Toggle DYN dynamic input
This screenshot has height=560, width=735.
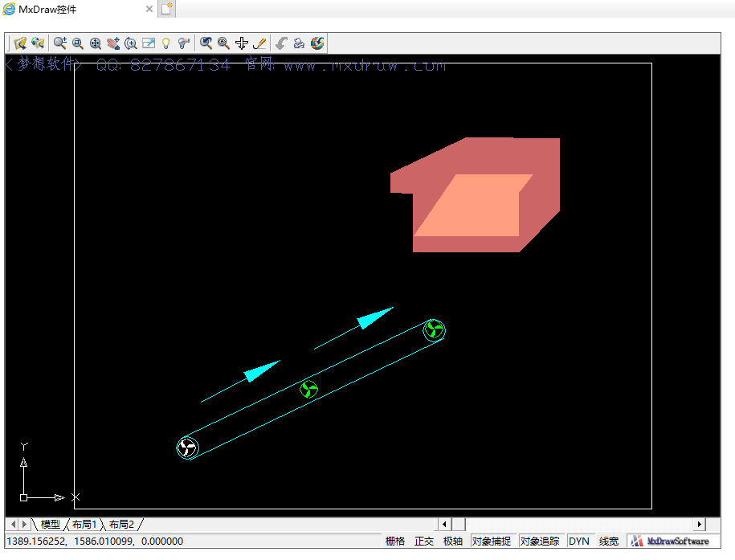point(579,542)
